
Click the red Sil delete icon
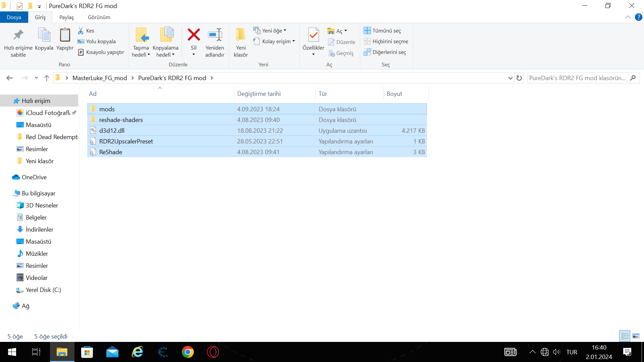click(194, 35)
